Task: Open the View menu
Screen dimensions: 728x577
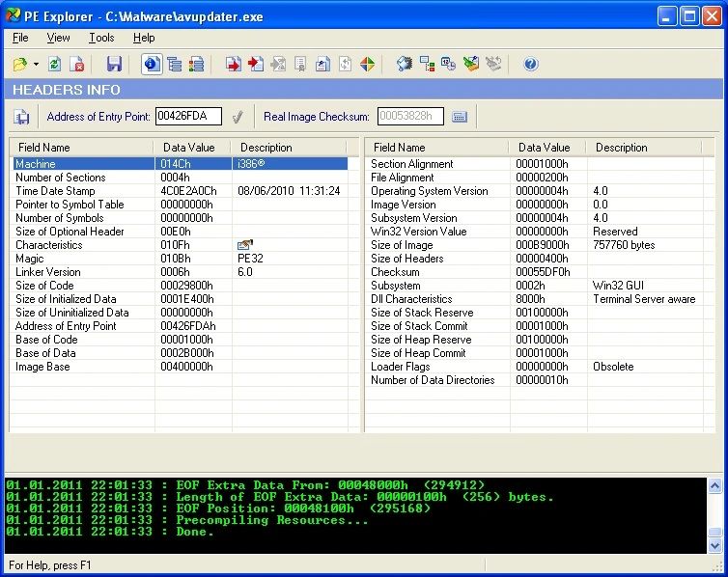Action: pos(58,38)
